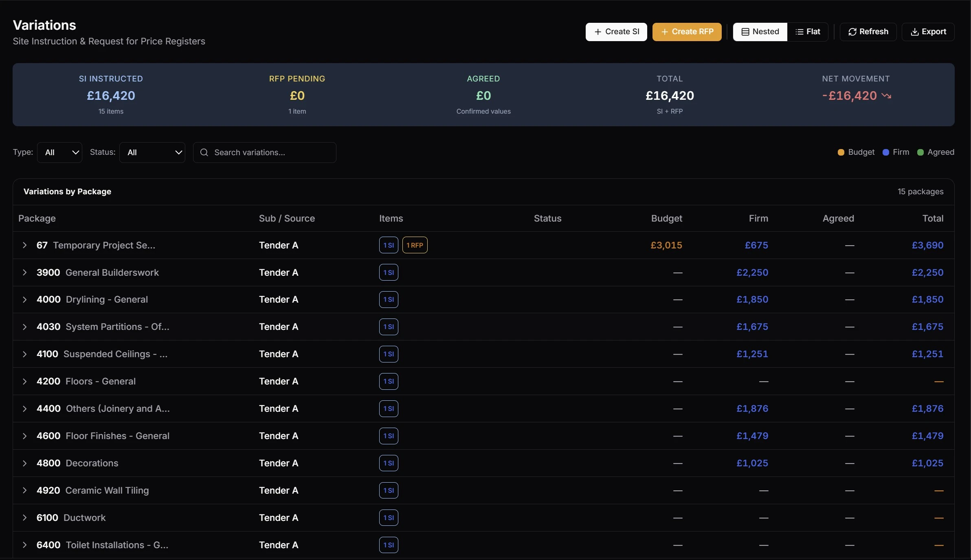The image size is (971, 560).
Task: Click the 1 SI badge for Ceramic Wall Tiling
Action: [x=388, y=490]
